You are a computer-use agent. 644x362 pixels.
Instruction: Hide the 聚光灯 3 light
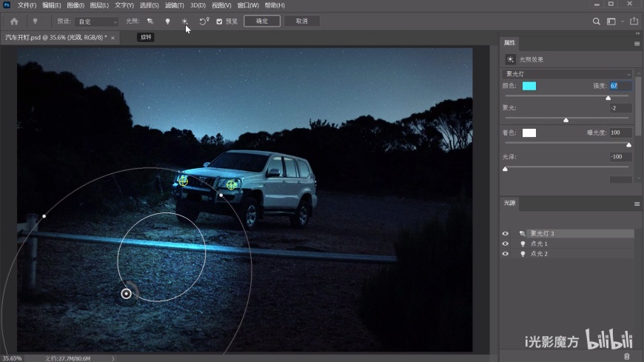(x=505, y=233)
